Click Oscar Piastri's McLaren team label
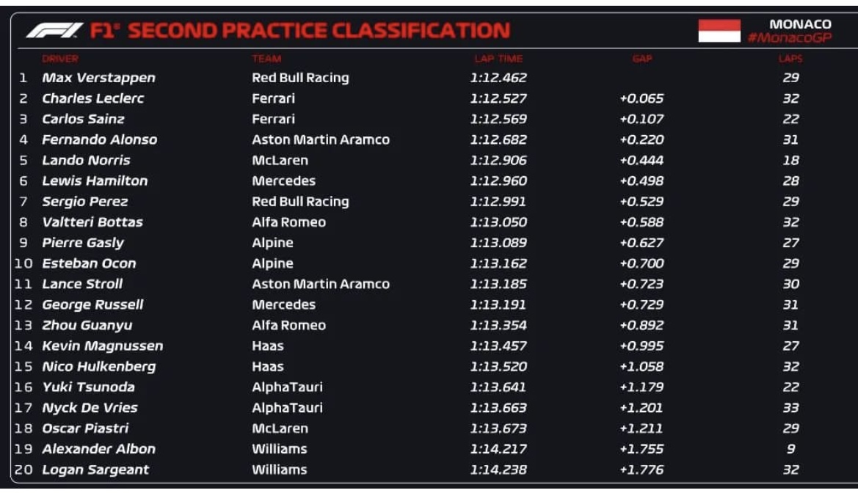Screen dimensions: 858x504 (280, 428)
